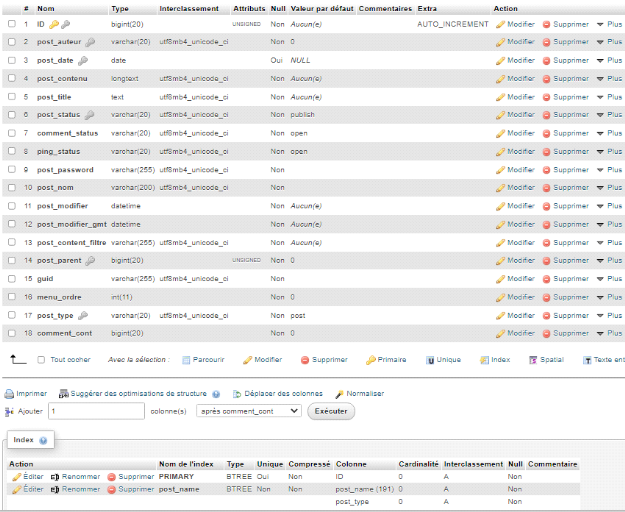The height and width of the screenshot is (512, 625).
Task: Click pencil icon for post_date row
Action: coord(500,61)
